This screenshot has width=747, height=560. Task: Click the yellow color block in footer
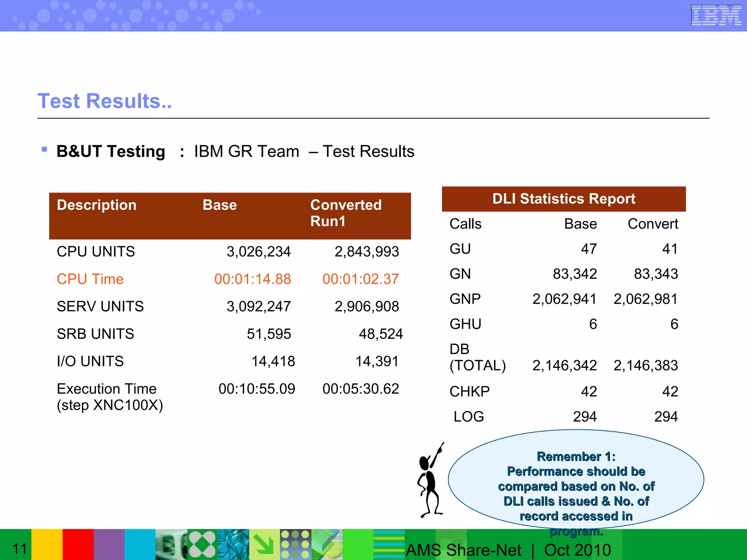[47, 544]
